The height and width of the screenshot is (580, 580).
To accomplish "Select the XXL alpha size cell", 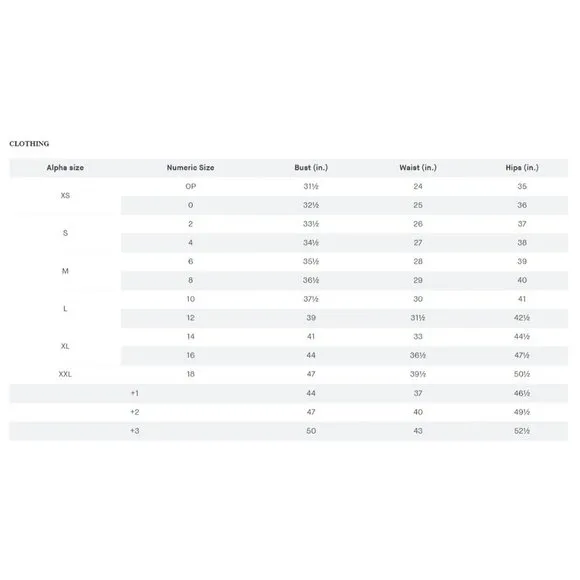I will tap(65, 374).
